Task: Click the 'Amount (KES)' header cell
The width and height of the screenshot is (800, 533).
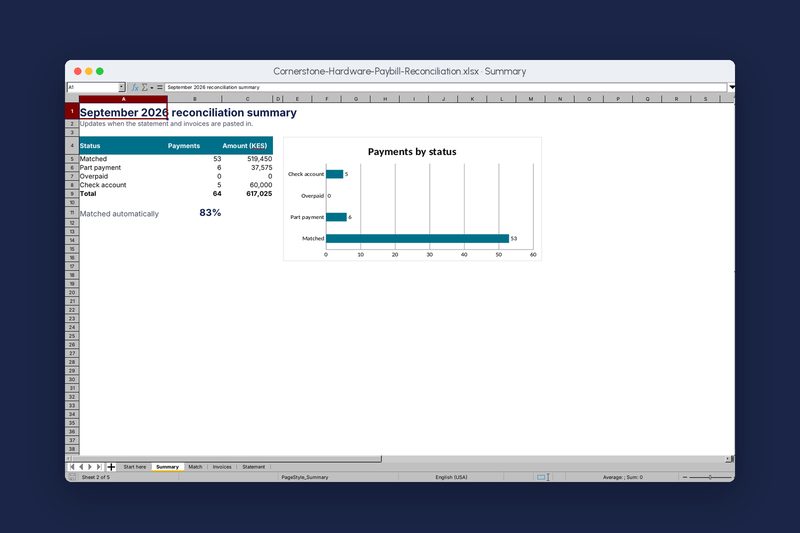Action: pos(247,145)
